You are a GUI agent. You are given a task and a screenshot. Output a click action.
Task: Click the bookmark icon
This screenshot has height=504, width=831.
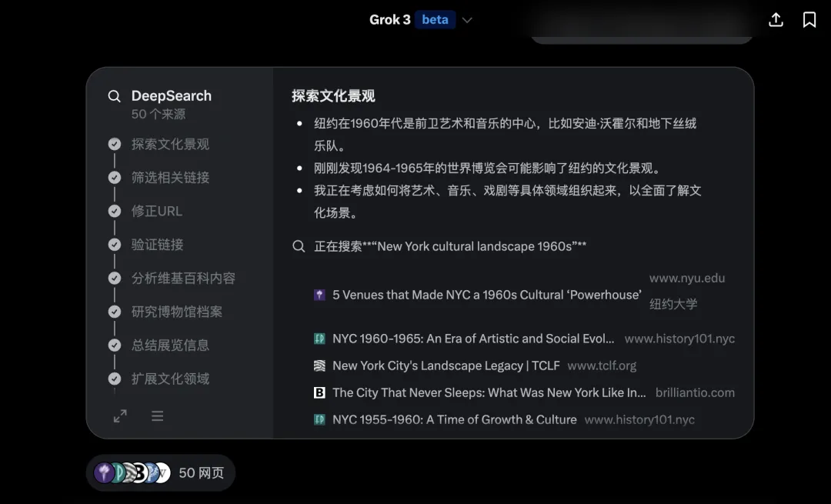809,20
